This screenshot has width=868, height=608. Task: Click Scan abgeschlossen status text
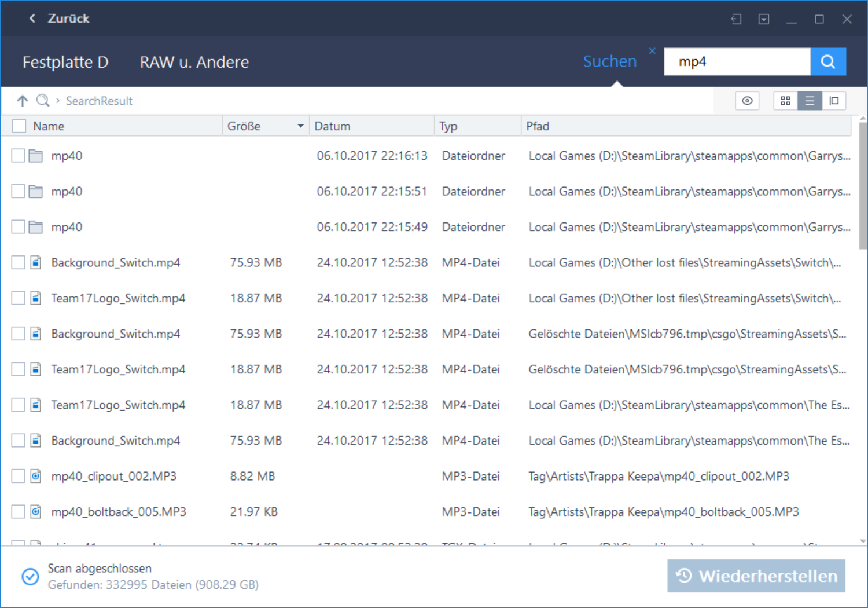coord(100,569)
